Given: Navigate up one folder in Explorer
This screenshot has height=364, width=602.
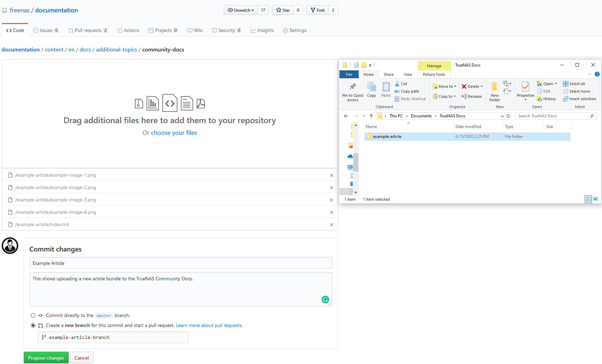Looking at the screenshot, I should pos(371,116).
